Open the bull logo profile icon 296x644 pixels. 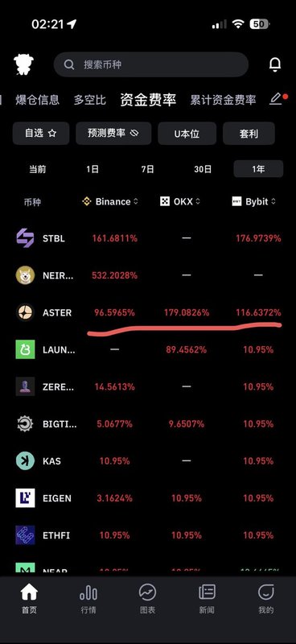[x=24, y=64]
